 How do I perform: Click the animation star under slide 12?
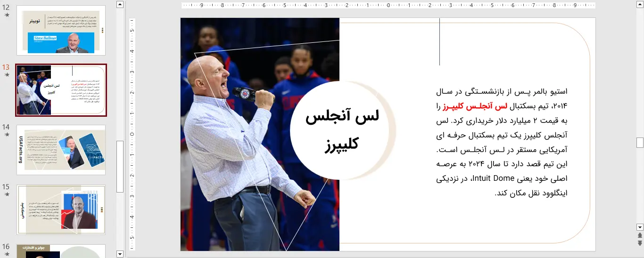point(6,15)
